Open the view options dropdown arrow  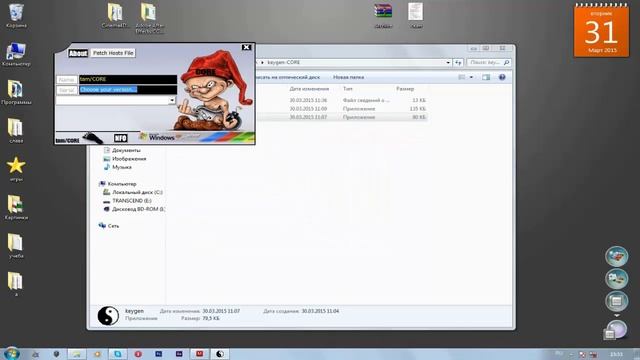point(471,77)
